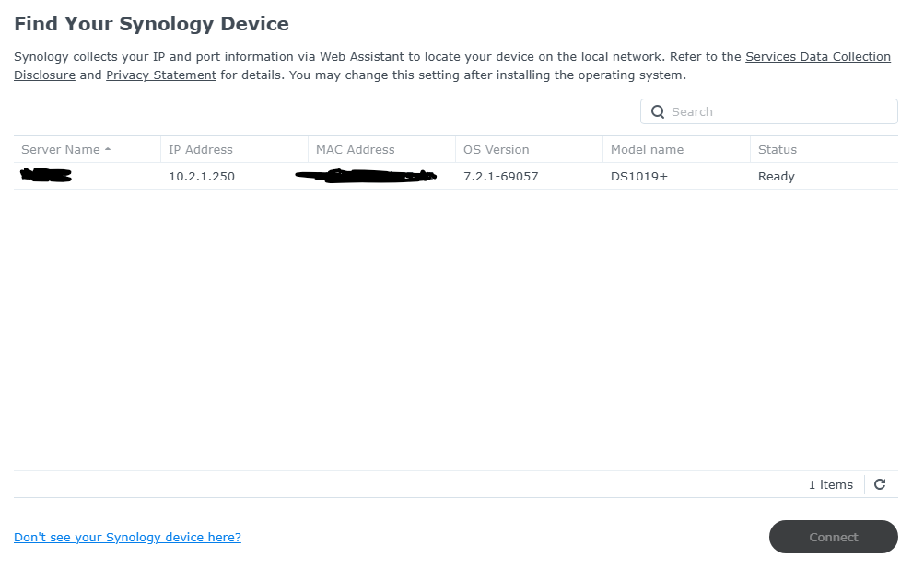
Task: Toggle Server Name sort arrow
Action: tap(108, 149)
